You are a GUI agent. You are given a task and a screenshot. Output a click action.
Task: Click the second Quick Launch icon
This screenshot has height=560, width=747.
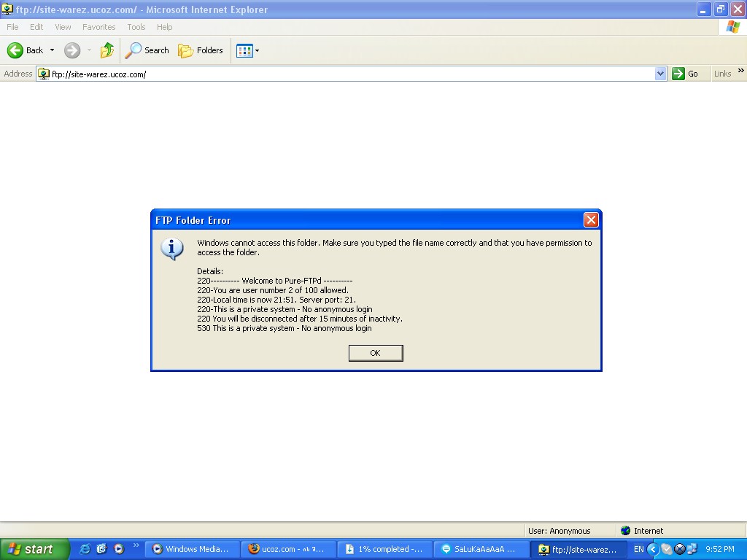click(101, 549)
